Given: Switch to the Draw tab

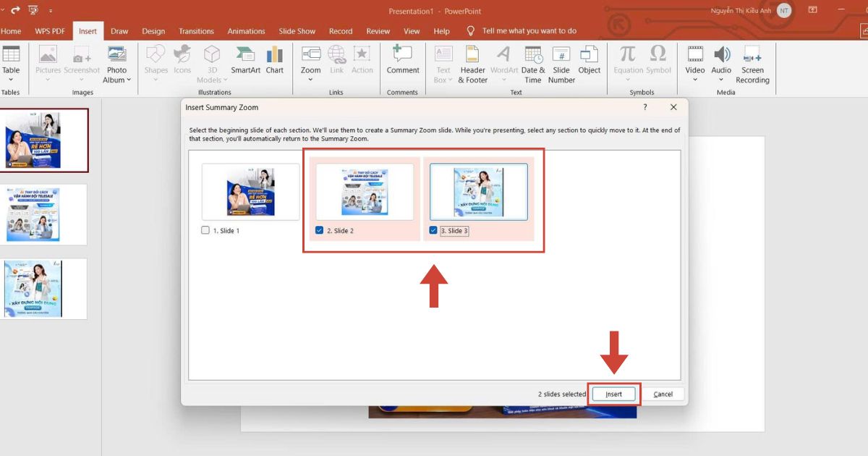Looking at the screenshot, I should (x=119, y=31).
